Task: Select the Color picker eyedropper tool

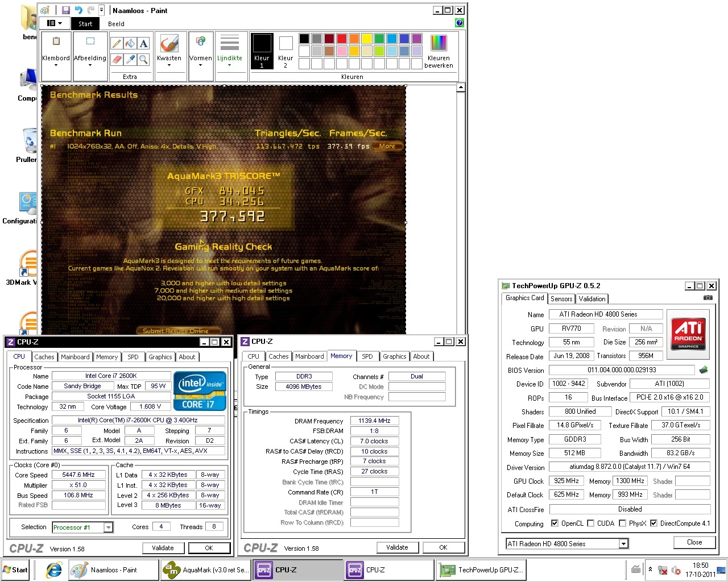Action: pyautogui.click(x=130, y=59)
